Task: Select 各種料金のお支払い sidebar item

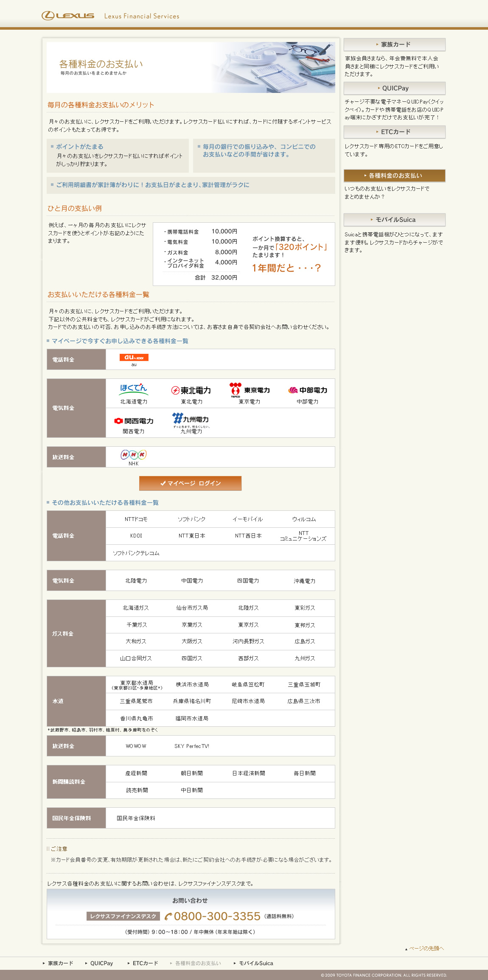Action: (x=394, y=176)
